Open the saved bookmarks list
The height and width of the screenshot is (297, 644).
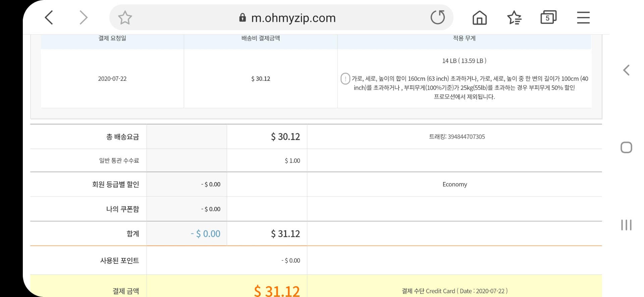pos(514,18)
